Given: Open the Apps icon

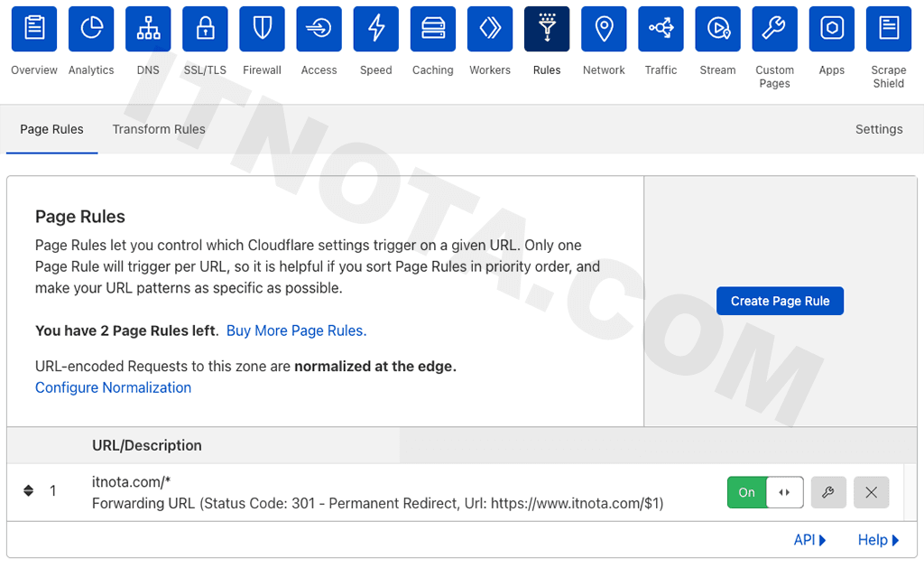Looking at the screenshot, I should pos(831,29).
